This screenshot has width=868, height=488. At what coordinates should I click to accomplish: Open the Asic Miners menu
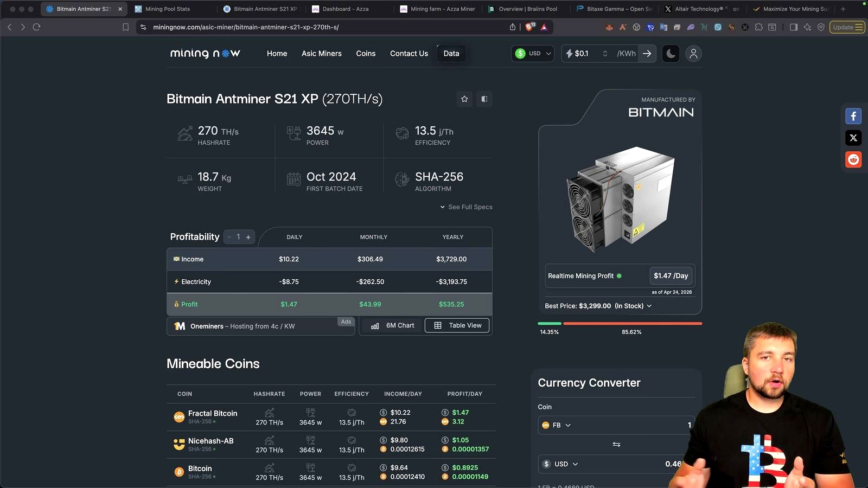pyautogui.click(x=322, y=54)
